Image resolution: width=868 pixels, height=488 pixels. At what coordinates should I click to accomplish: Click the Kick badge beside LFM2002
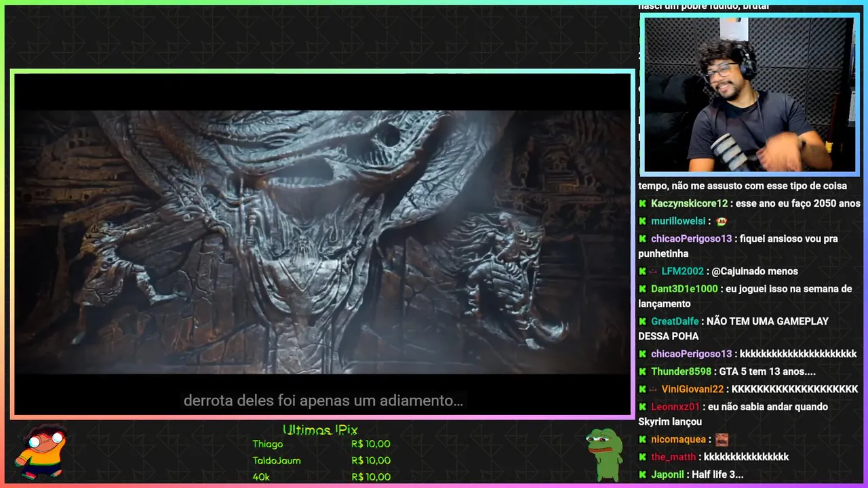coord(642,271)
